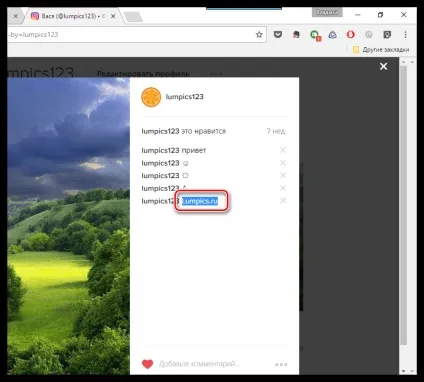Click username on привет comment

click(x=160, y=150)
